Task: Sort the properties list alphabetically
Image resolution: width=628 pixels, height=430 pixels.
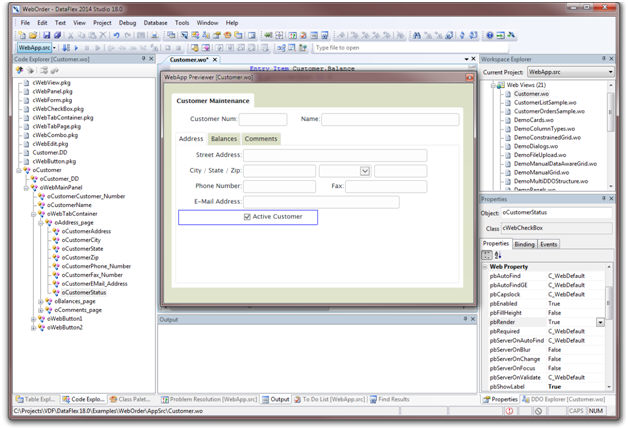Action: [x=498, y=255]
